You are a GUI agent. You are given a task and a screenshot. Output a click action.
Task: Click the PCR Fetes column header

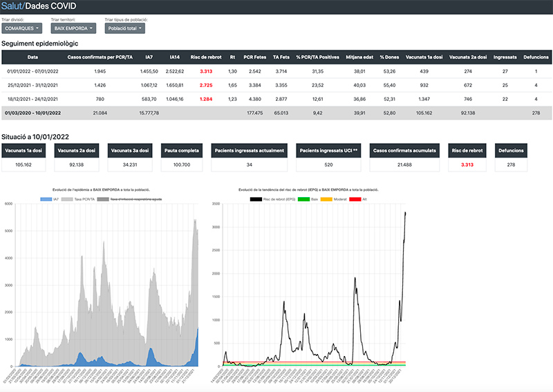point(254,57)
